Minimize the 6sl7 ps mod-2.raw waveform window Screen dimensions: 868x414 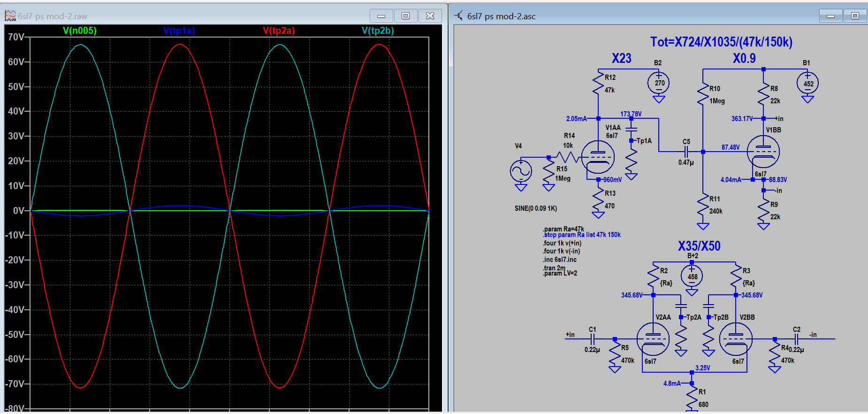(x=381, y=16)
